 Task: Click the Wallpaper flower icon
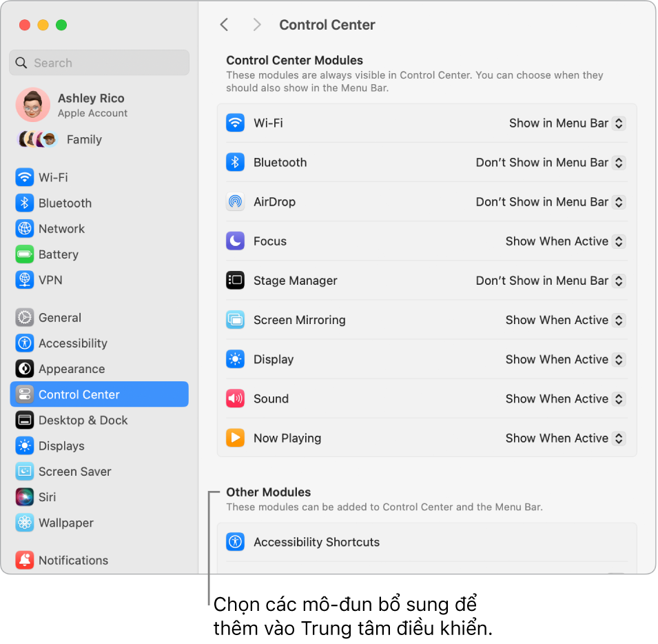pyautogui.click(x=24, y=522)
